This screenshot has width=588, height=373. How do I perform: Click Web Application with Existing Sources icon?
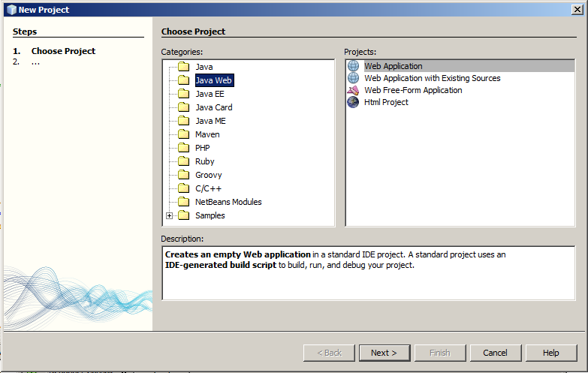[353, 78]
